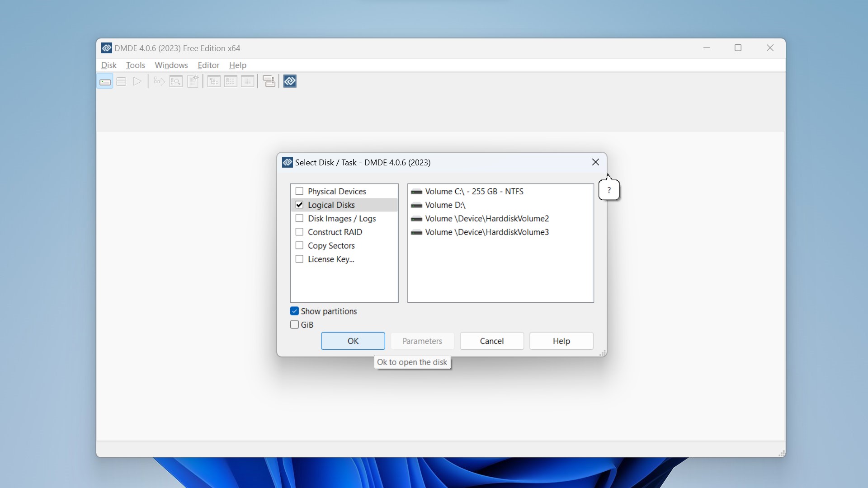
Task: Check the Physical Devices checkbox
Action: [x=299, y=191]
